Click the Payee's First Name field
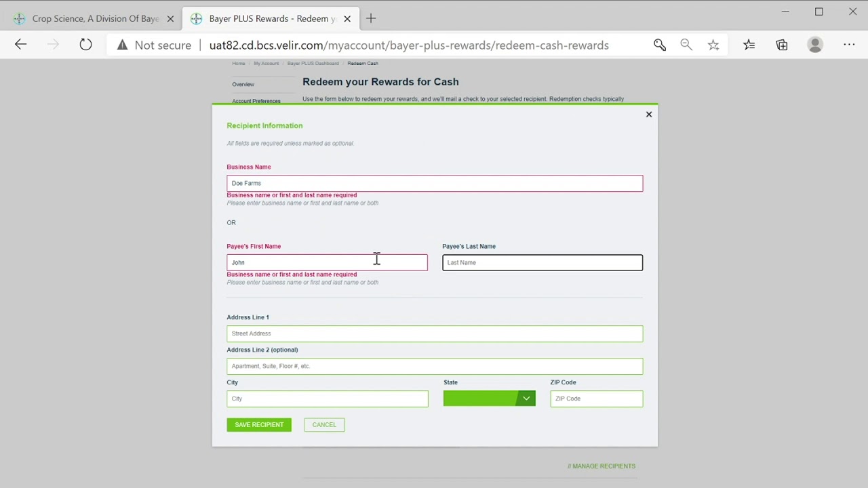Image resolution: width=868 pixels, height=488 pixels. [327, 262]
